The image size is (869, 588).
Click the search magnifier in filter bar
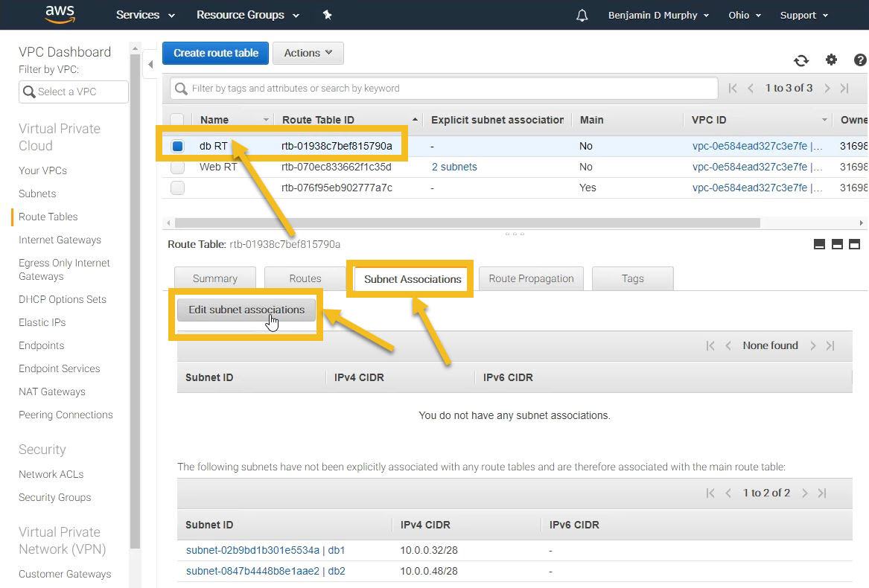pyautogui.click(x=181, y=88)
